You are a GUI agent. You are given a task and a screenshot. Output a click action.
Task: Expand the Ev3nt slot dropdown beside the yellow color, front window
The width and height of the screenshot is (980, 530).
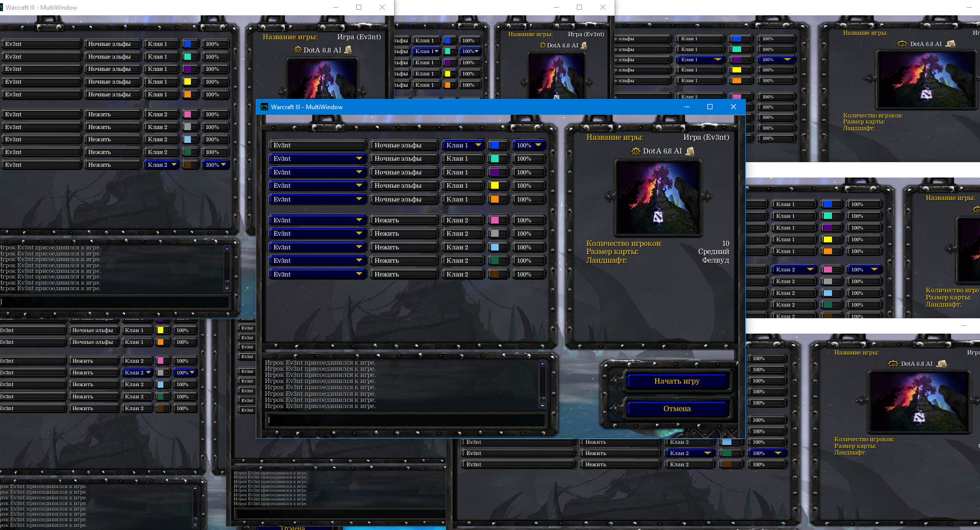(x=317, y=186)
